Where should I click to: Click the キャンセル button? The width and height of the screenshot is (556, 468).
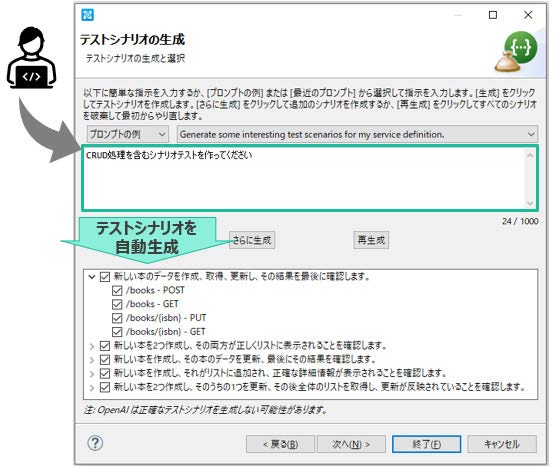tap(502, 444)
